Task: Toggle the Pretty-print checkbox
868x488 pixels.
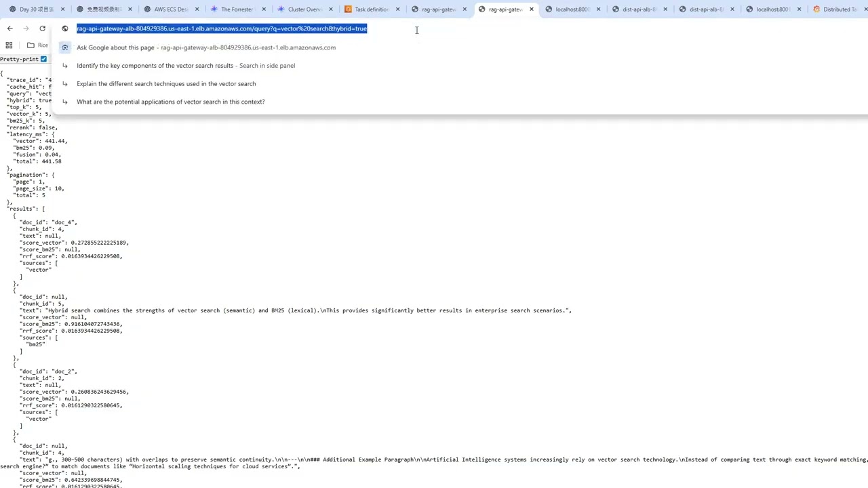Action: click(x=43, y=59)
